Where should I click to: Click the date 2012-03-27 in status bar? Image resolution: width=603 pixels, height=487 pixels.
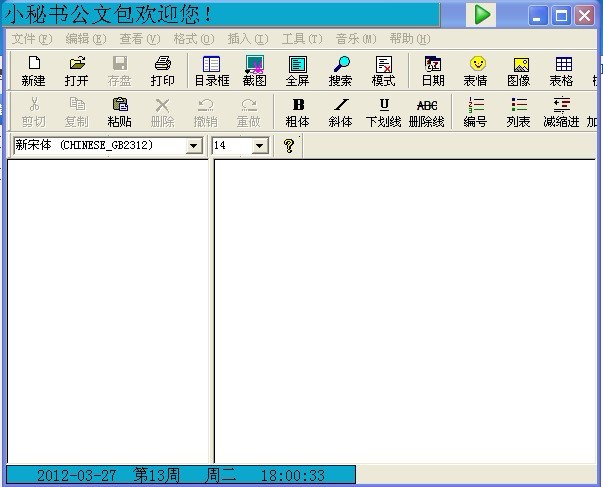point(77,475)
